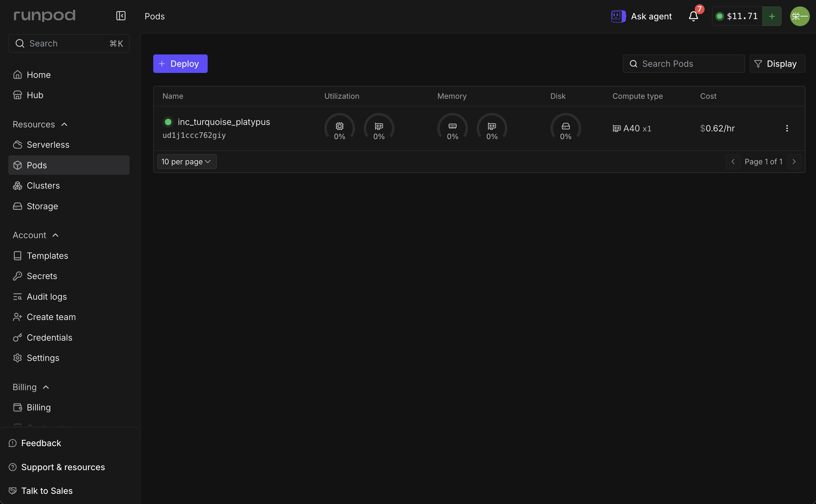Screen dimensions: 816x504
Task: Open Settings in sidebar
Action: tap(69, 358)
